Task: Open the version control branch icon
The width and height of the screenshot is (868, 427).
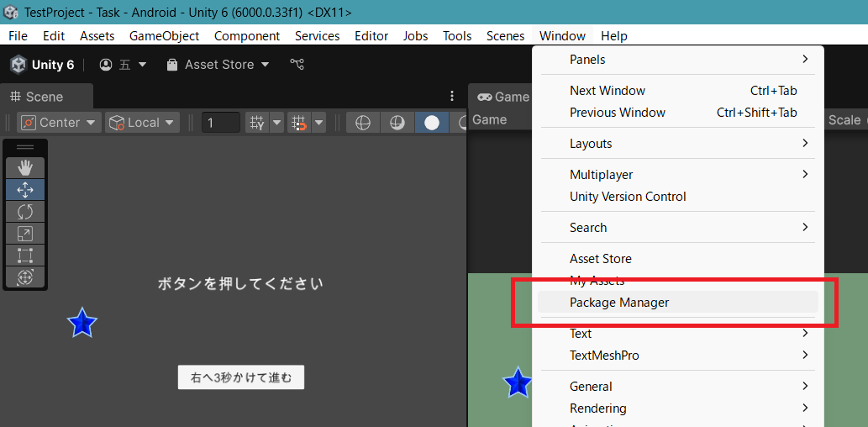Action: (x=297, y=65)
